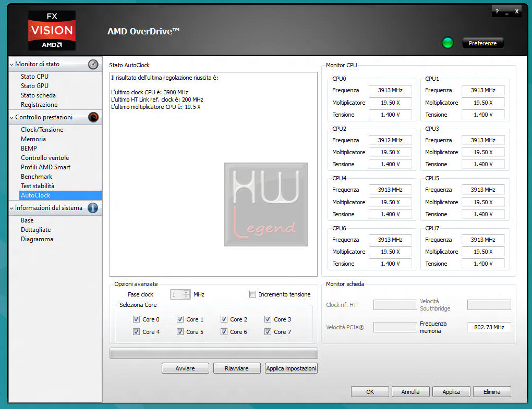The image size is (532, 409).
Task: Click "L'ultimo clock CPU è: 3900 MHz" text
Action: (150, 92)
